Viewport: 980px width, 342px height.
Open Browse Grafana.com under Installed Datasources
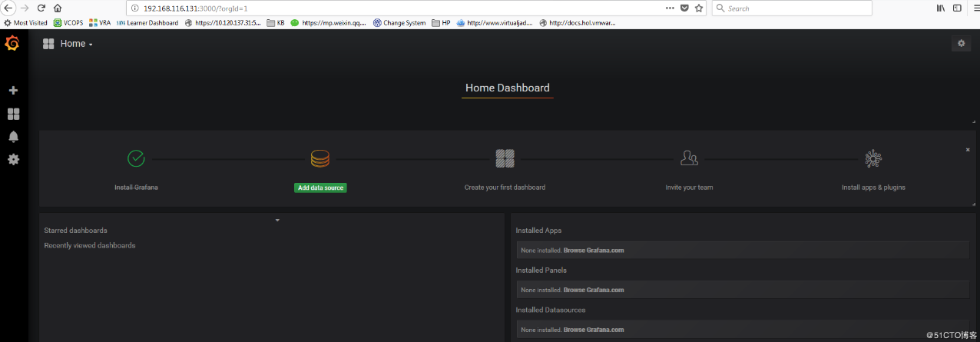coord(594,330)
